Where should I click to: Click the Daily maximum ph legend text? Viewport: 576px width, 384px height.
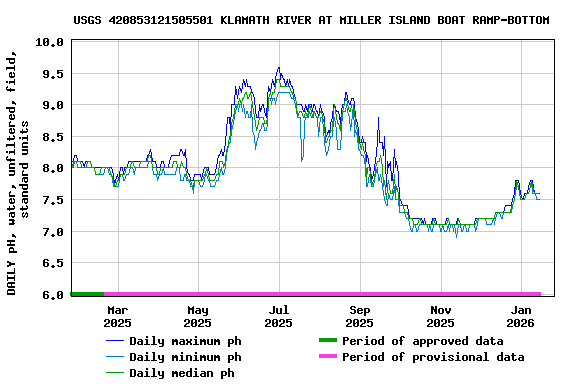pyautogui.click(x=185, y=341)
